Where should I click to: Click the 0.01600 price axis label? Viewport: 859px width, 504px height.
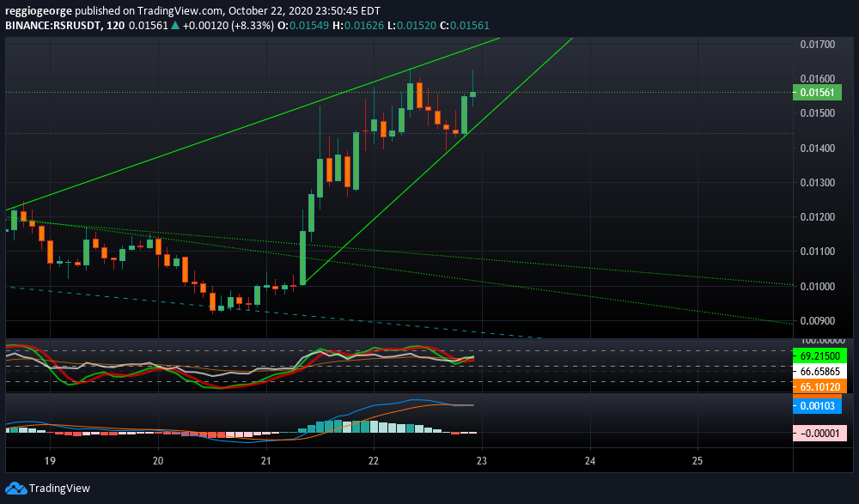click(x=818, y=78)
